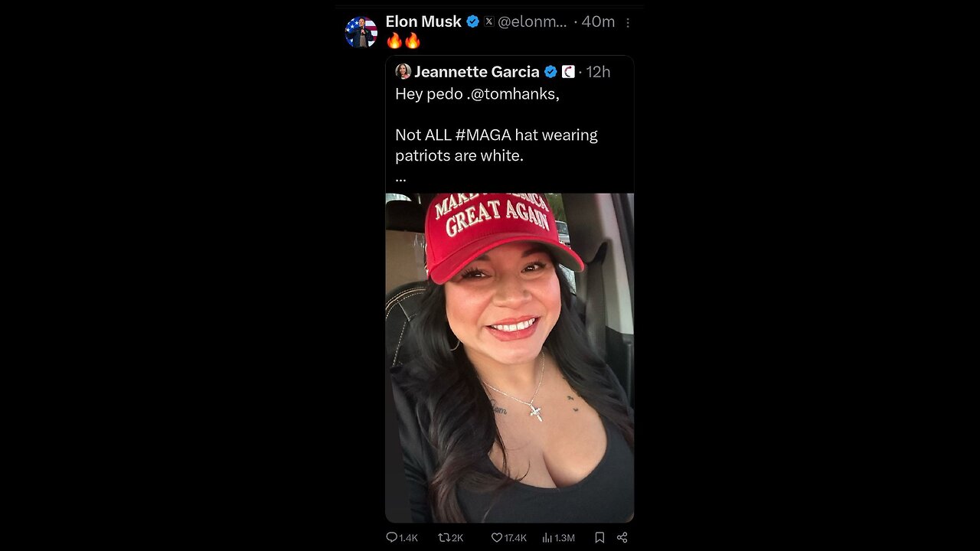Open Elon Musk's profile picture
980x551 pixels.
[x=361, y=32]
